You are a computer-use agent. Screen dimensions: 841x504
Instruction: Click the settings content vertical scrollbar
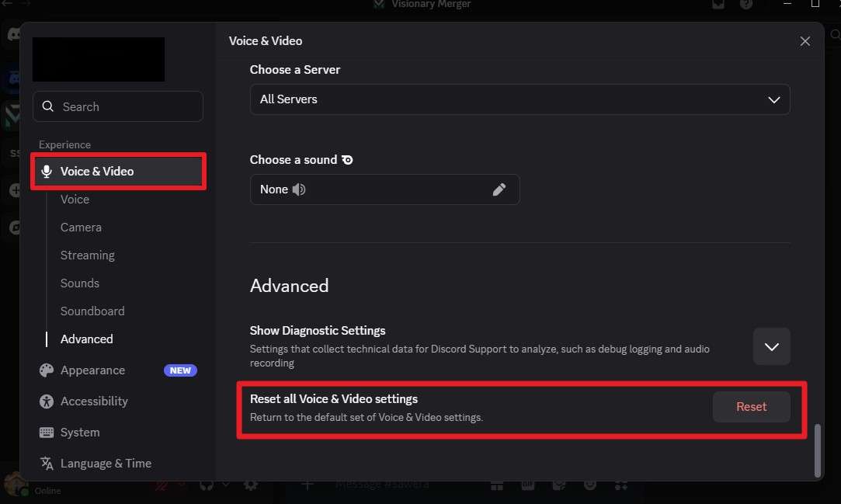(x=818, y=450)
